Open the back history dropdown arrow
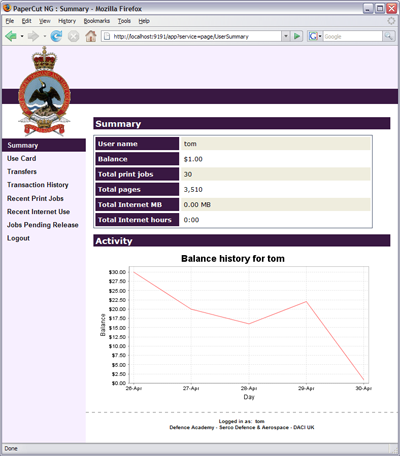The image size is (400, 456). coord(22,36)
